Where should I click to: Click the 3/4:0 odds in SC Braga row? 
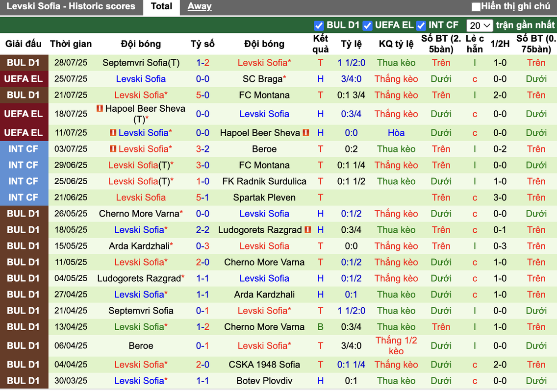tap(351, 79)
